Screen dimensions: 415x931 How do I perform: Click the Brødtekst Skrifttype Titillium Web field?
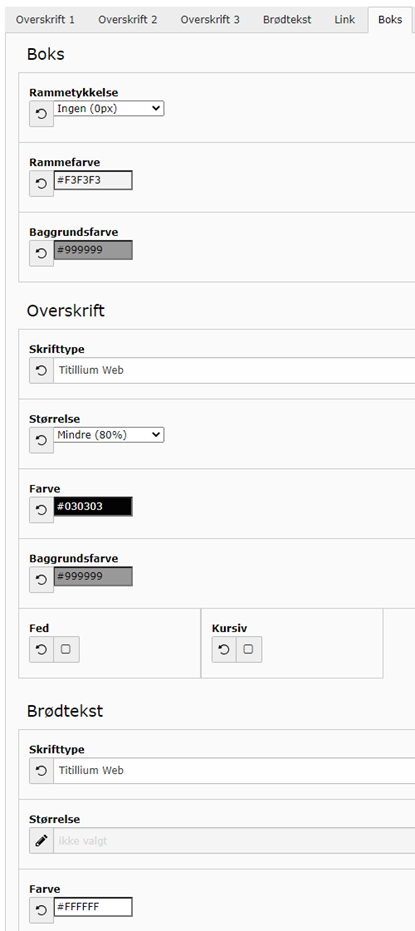tap(234, 771)
